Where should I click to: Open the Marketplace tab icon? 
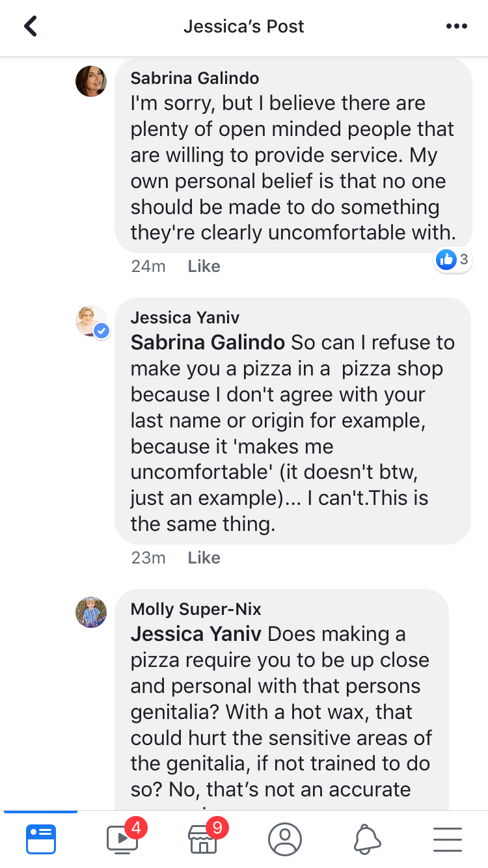pyautogui.click(x=204, y=839)
